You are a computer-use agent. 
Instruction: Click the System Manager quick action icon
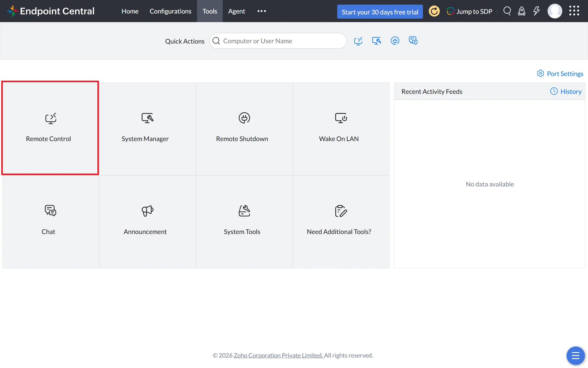pyautogui.click(x=376, y=41)
